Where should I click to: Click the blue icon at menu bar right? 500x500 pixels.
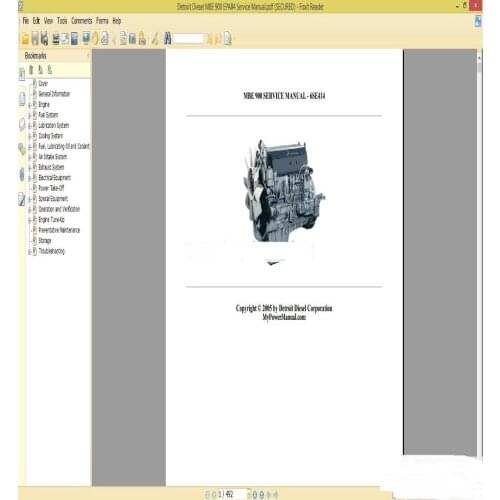tap(478, 21)
